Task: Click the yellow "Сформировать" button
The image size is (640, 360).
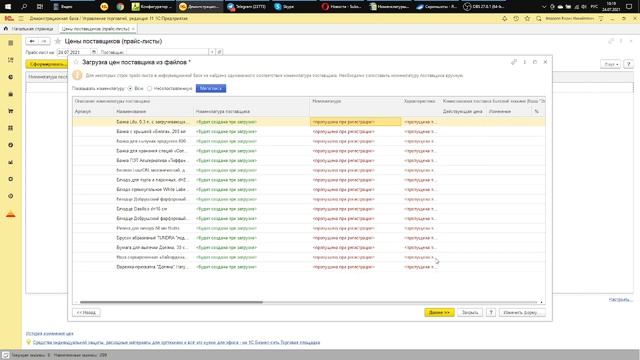Action: 47,64
